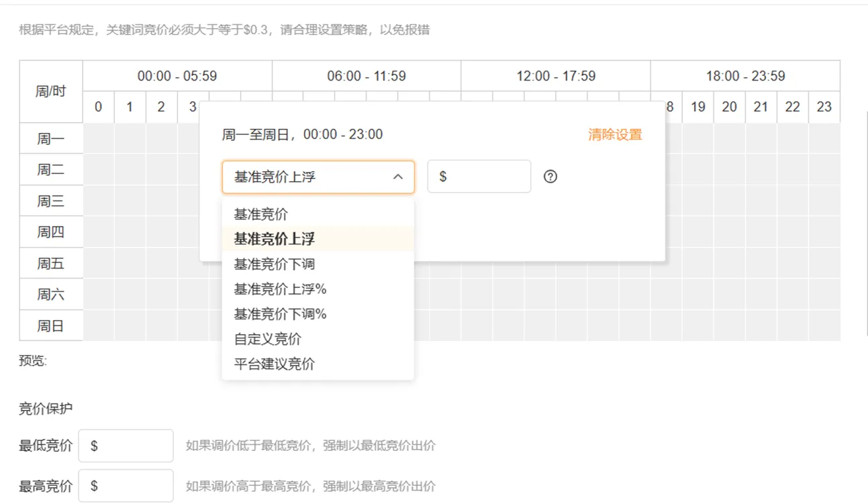Select the 周一 row header
This screenshot has height=504, width=868.
[50, 138]
